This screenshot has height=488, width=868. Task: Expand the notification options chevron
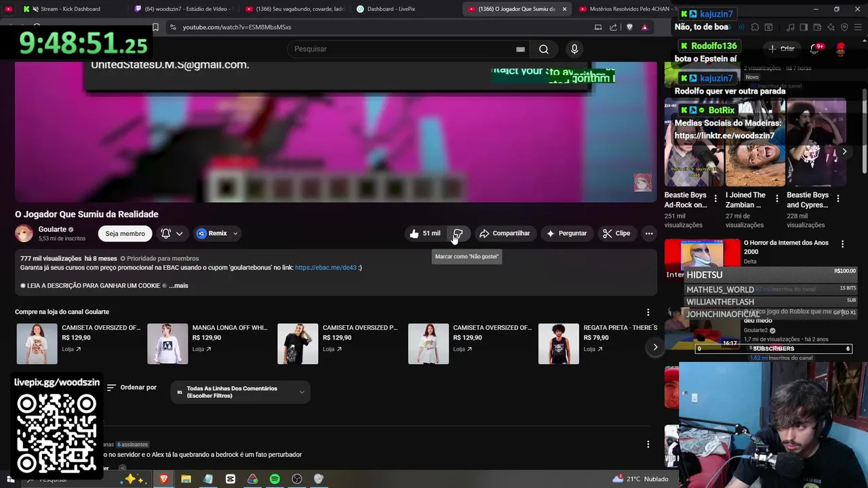[x=179, y=233]
